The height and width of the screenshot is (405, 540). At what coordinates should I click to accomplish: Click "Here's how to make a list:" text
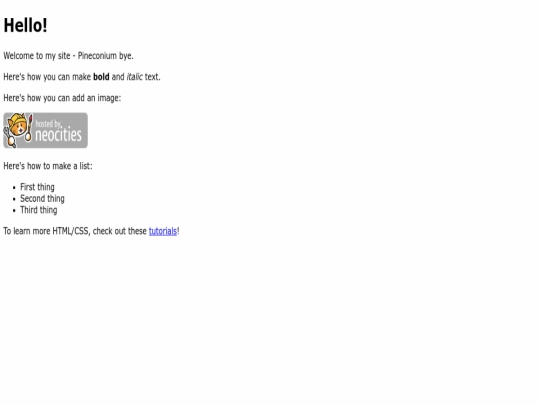point(48,166)
